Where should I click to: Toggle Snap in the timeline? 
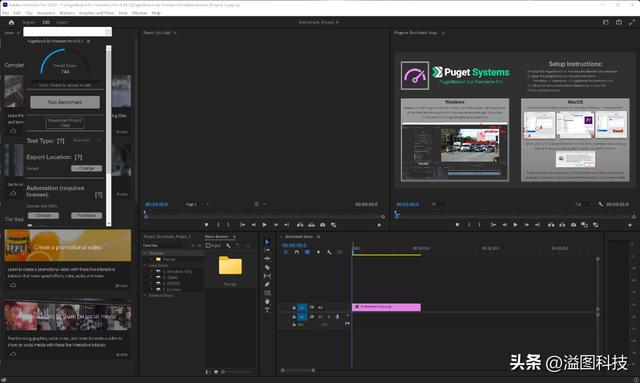(296, 252)
